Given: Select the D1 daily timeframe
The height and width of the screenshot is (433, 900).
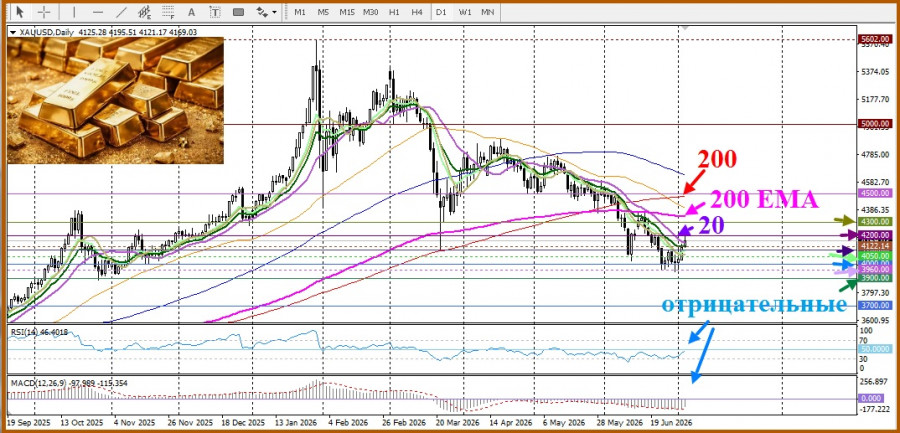Looking at the screenshot, I should pos(441,11).
